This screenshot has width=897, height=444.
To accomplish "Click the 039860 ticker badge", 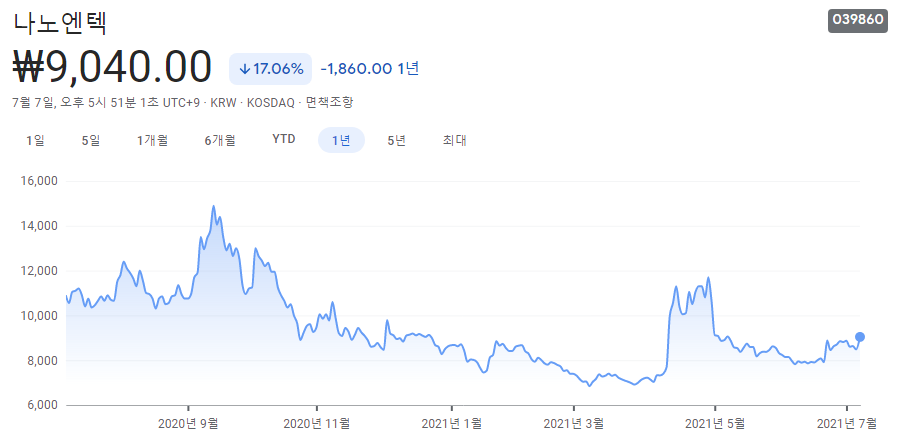I will [x=858, y=20].
